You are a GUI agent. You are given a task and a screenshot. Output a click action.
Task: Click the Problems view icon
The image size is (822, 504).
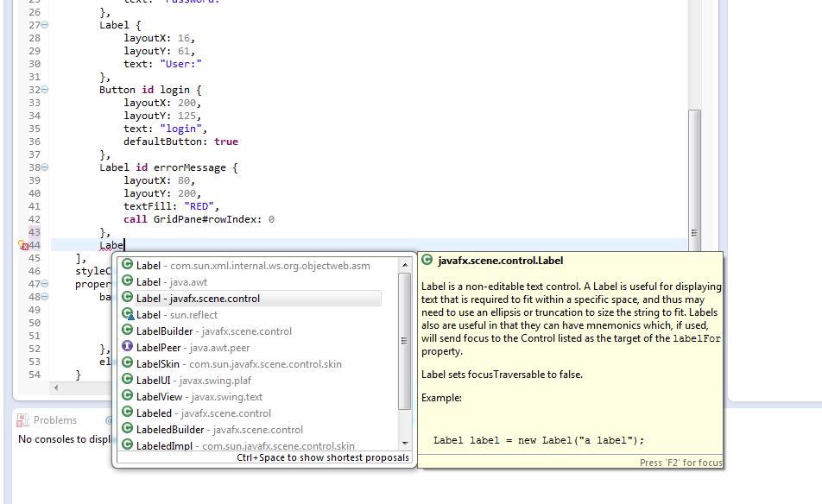point(22,420)
